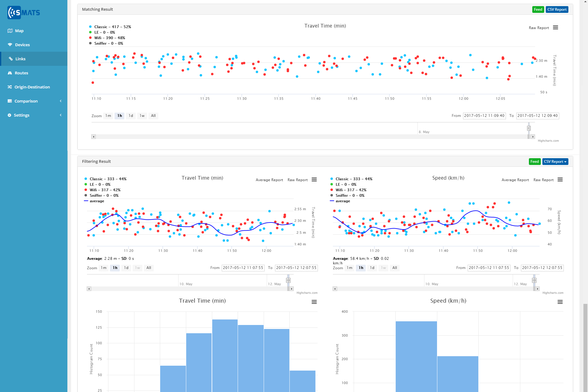Click Feed button in Filtering Result

pos(535,162)
